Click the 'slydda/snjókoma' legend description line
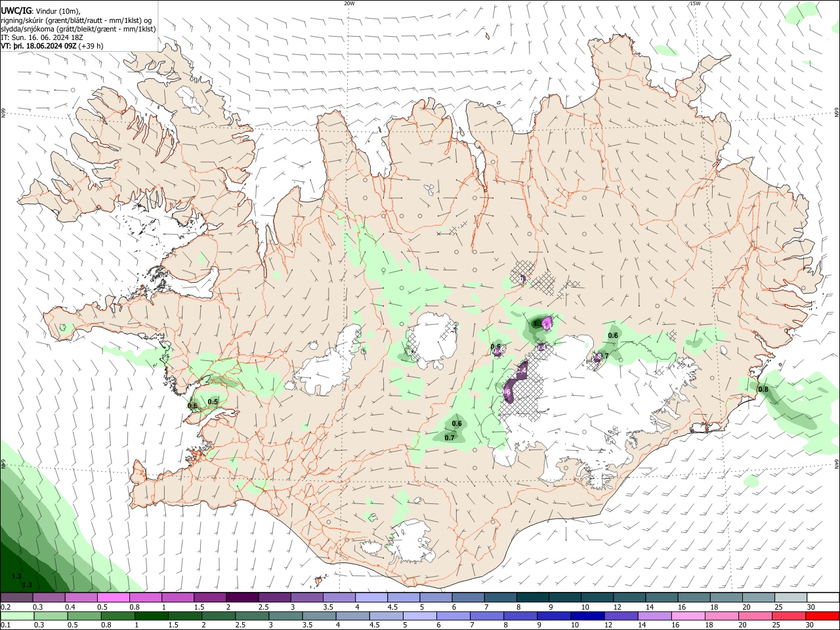Image resolution: width=840 pixels, height=630 pixels. tap(78, 29)
